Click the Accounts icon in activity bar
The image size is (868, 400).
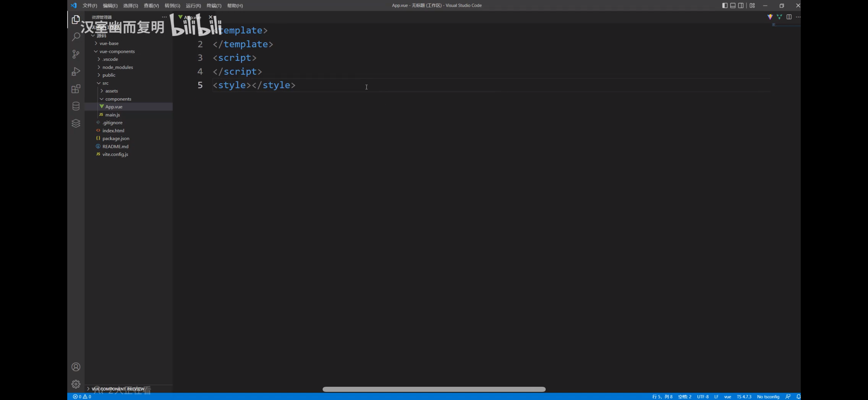click(76, 367)
